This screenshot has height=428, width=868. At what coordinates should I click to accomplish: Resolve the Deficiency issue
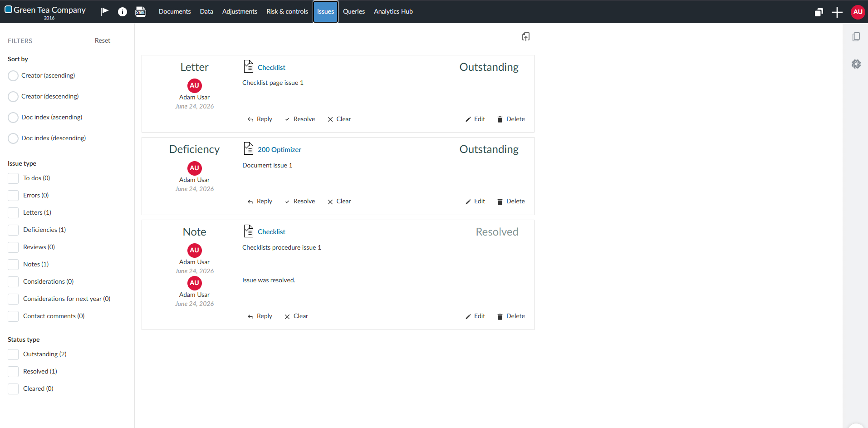coord(300,201)
